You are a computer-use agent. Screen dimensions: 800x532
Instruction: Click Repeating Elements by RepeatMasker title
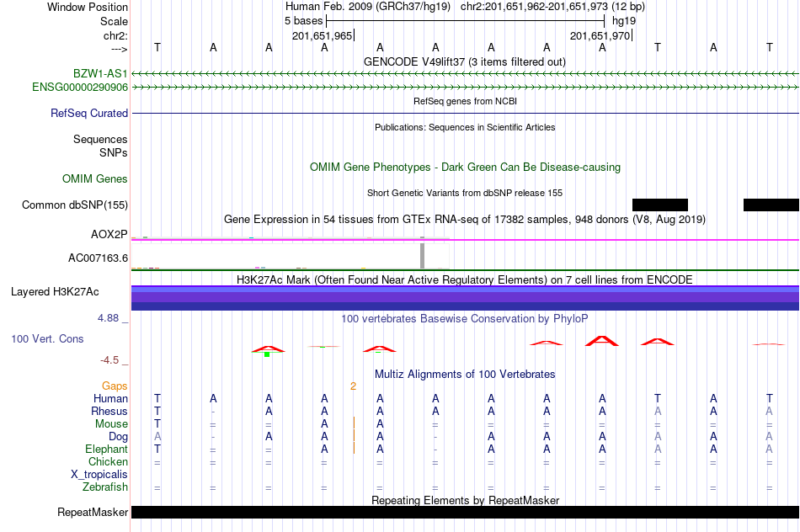[465, 500]
